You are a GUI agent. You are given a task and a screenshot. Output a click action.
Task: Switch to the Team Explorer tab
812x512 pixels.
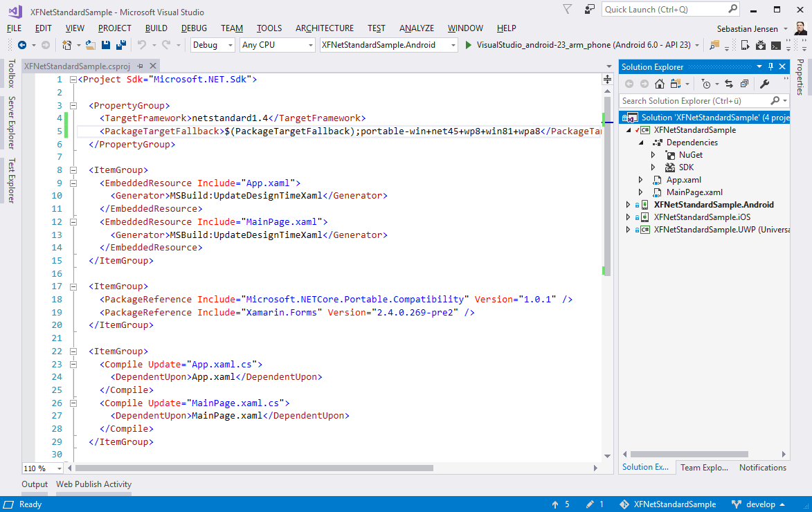point(703,468)
